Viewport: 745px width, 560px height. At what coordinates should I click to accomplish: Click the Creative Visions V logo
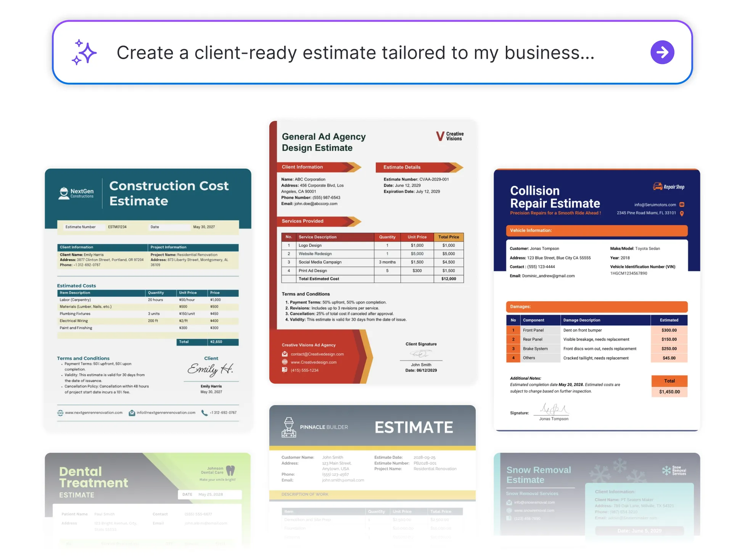coord(440,136)
